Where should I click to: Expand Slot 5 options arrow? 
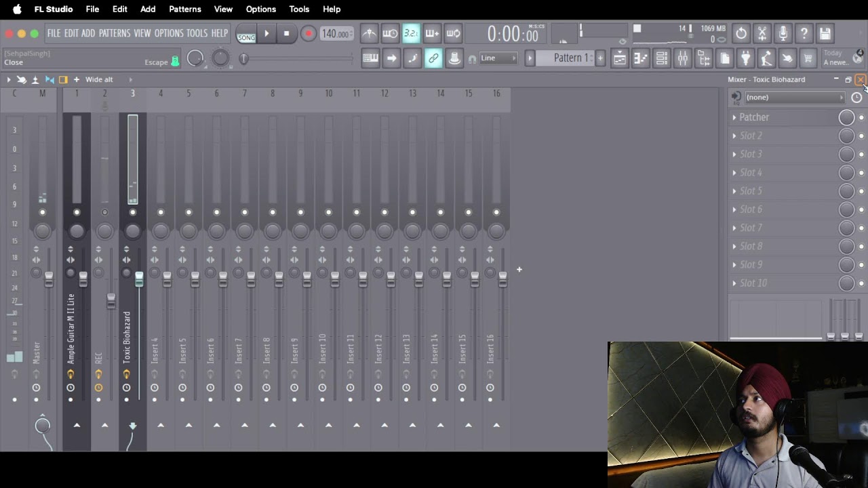(x=734, y=191)
